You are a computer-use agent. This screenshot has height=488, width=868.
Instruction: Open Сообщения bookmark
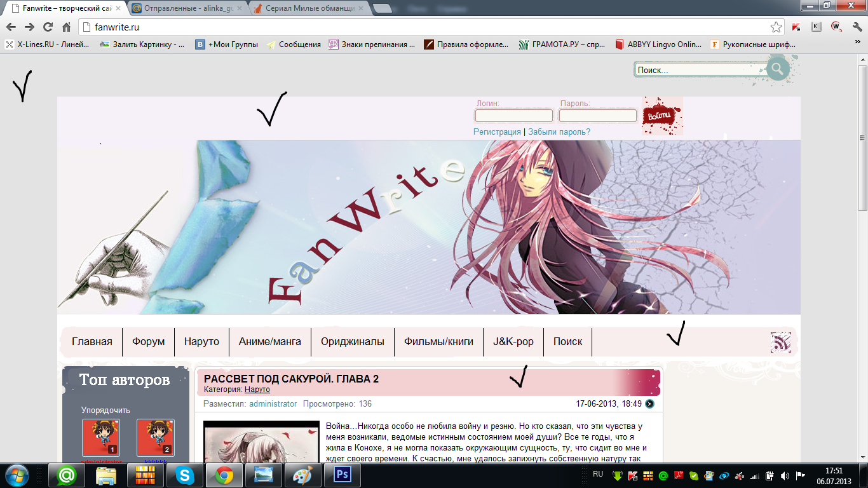point(294,44)
